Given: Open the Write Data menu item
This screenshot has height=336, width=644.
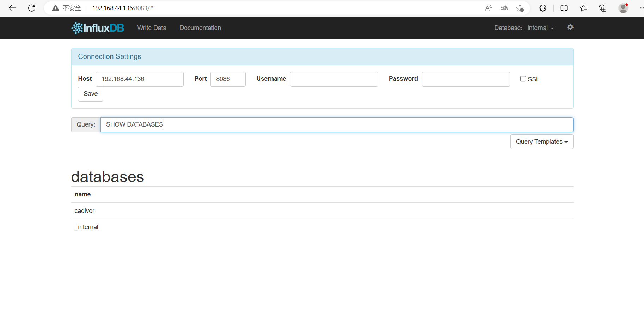Looking at the screenshot, I should click(152, 28).
